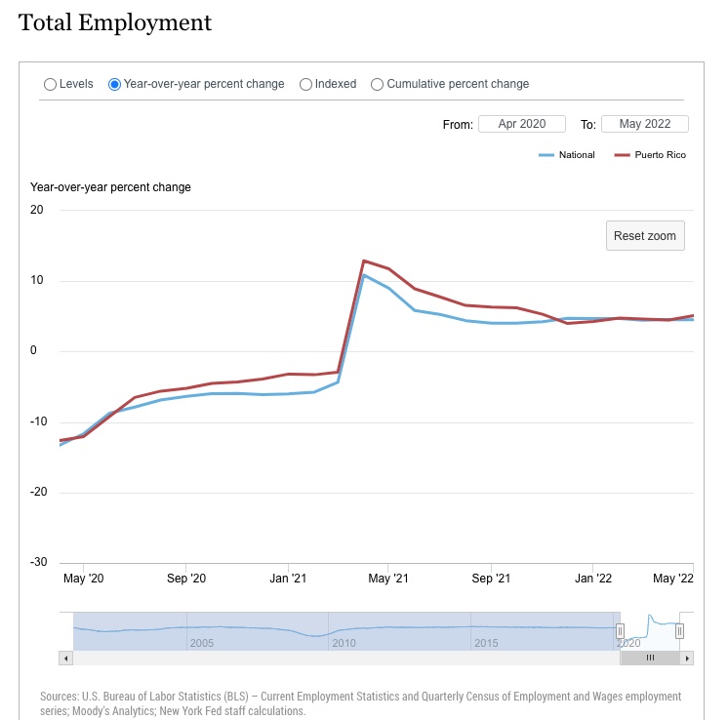Click the navigator left range handle

point(620,631)
